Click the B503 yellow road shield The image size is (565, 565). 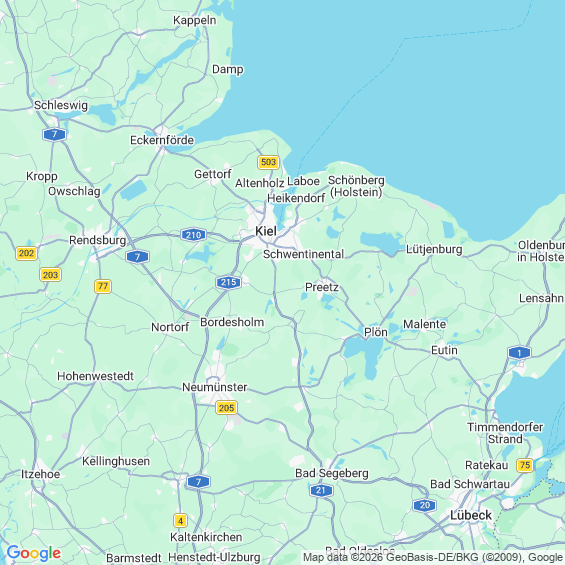(x=268, y=162)
